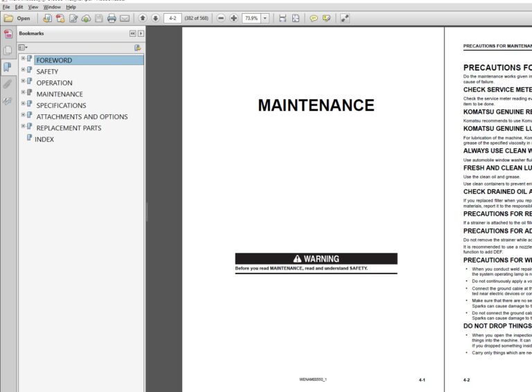Viewport: 532px width, 392px height.
Task: Click the WENAM00550_1 footer code
Action: [x=313, y=380]
